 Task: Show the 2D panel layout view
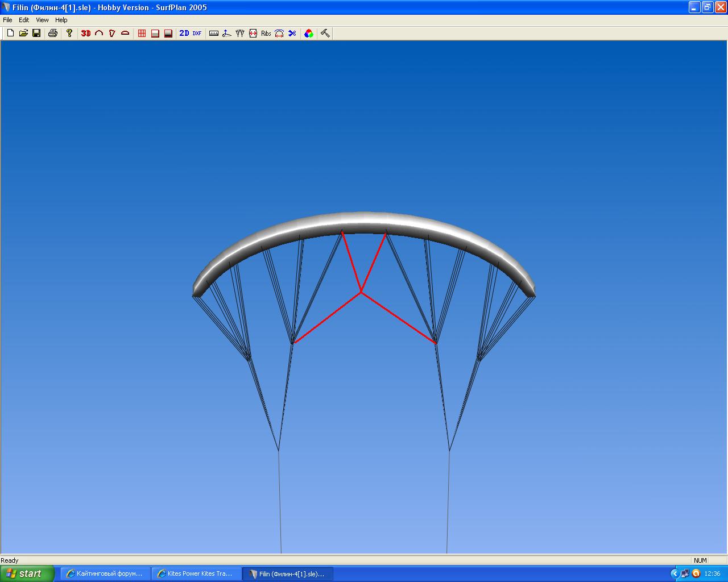(x=184, y=34)
